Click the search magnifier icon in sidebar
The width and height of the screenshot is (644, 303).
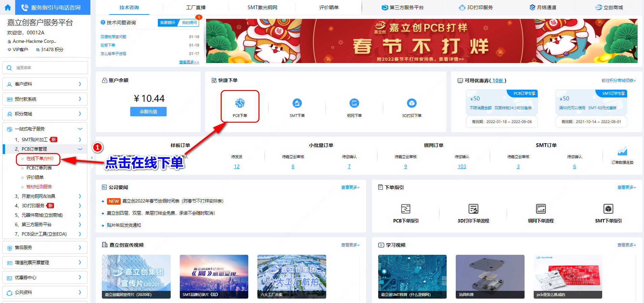[9, 68]
